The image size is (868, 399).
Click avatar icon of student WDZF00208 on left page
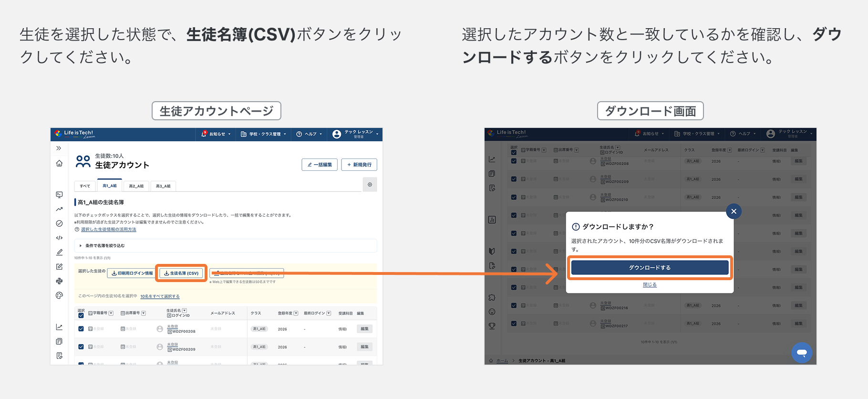pyautogui.click(x=160, y=329)
